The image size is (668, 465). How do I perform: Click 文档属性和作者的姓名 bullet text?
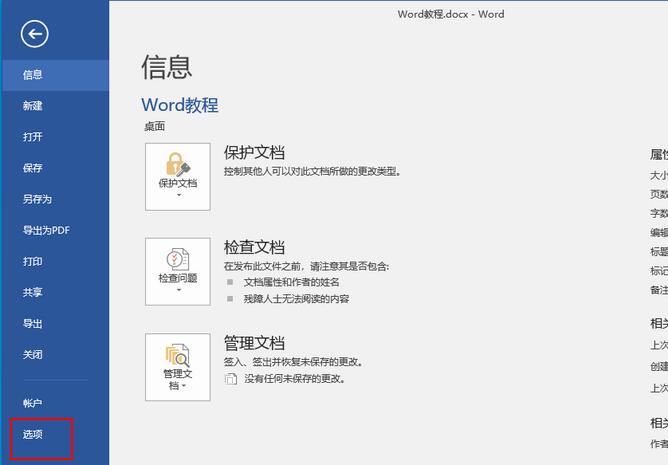292,282
